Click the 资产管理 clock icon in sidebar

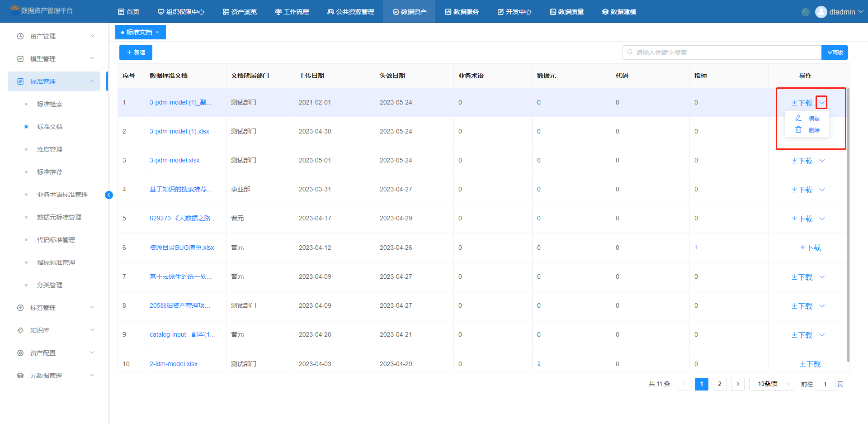tap(20, 36)
